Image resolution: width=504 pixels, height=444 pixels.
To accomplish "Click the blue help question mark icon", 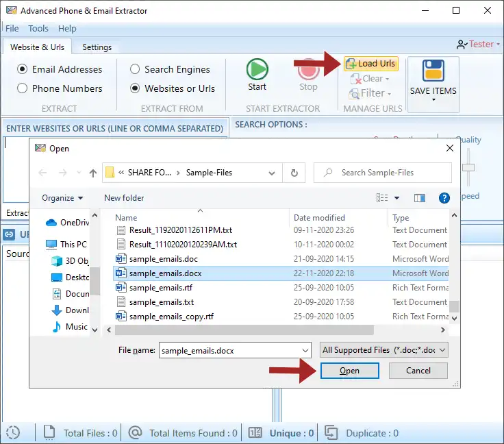I will (444, 198).
